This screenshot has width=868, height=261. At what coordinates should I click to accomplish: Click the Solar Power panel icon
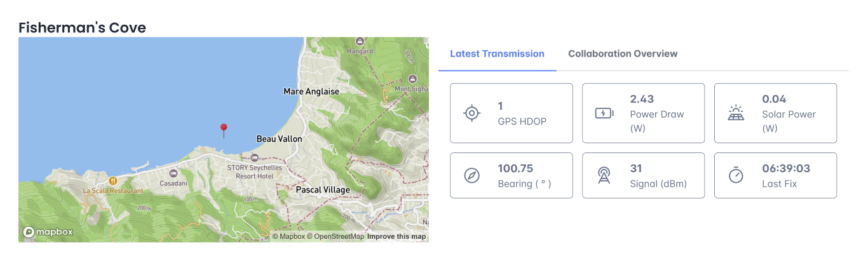[736, 114]
